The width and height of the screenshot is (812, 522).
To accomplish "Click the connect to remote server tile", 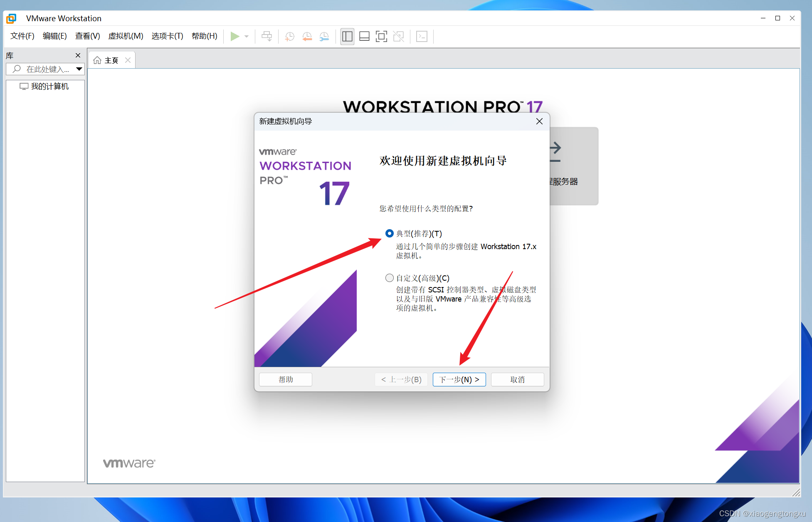I will (574, 166).
